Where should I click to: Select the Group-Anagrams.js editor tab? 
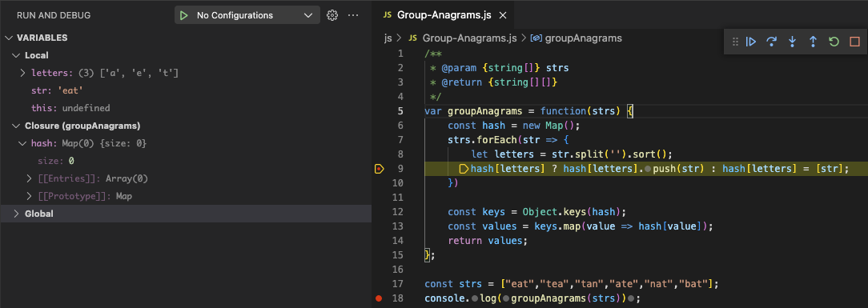pos(443,15)
